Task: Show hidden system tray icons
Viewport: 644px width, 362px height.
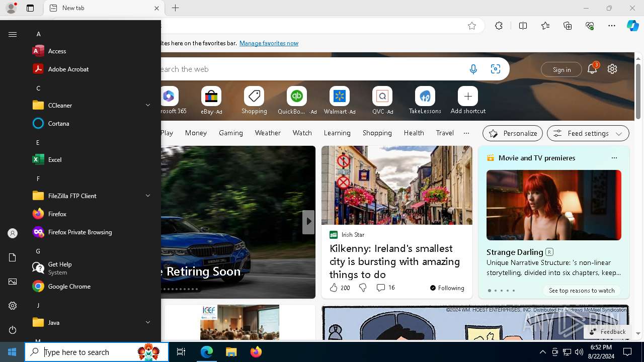Action: point(542,352)
